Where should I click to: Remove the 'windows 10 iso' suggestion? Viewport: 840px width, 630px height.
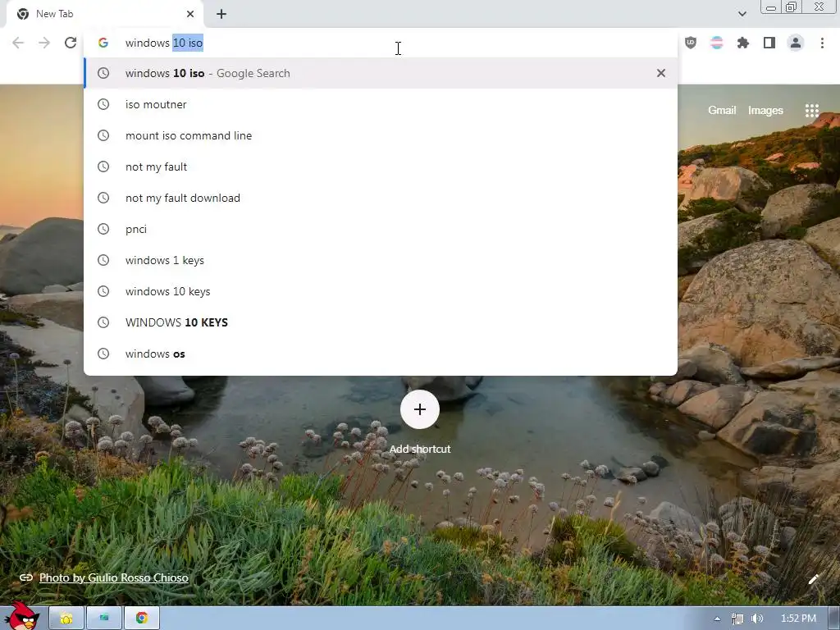click(x=661, y=73)
